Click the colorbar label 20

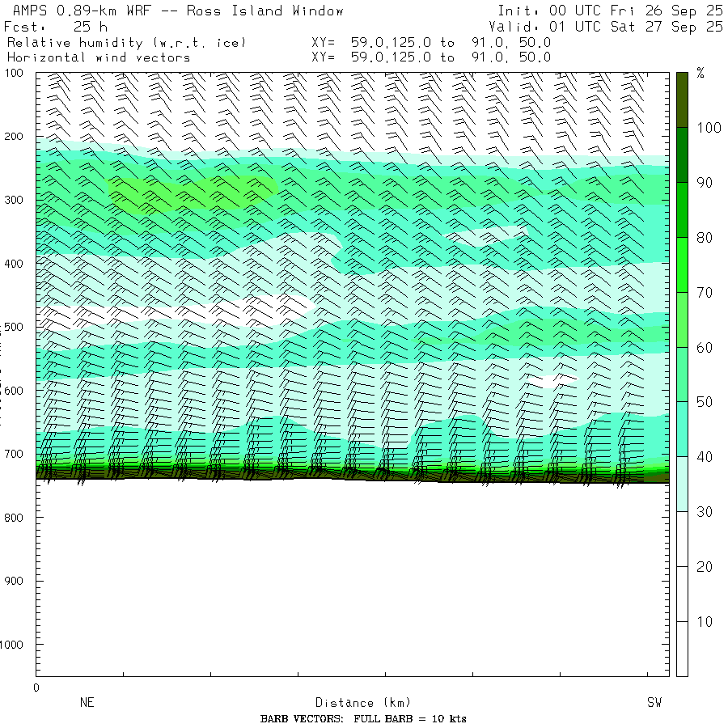705,567
